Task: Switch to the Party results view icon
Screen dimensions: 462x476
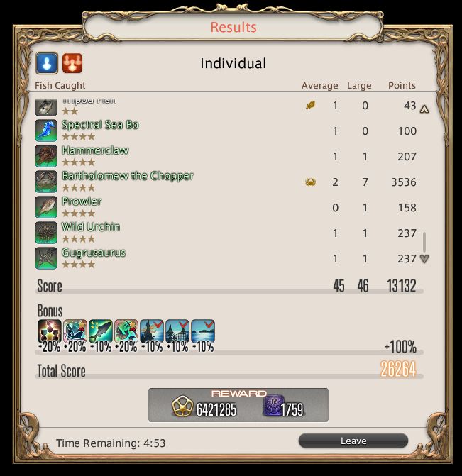Action: (x=72, y=63)
